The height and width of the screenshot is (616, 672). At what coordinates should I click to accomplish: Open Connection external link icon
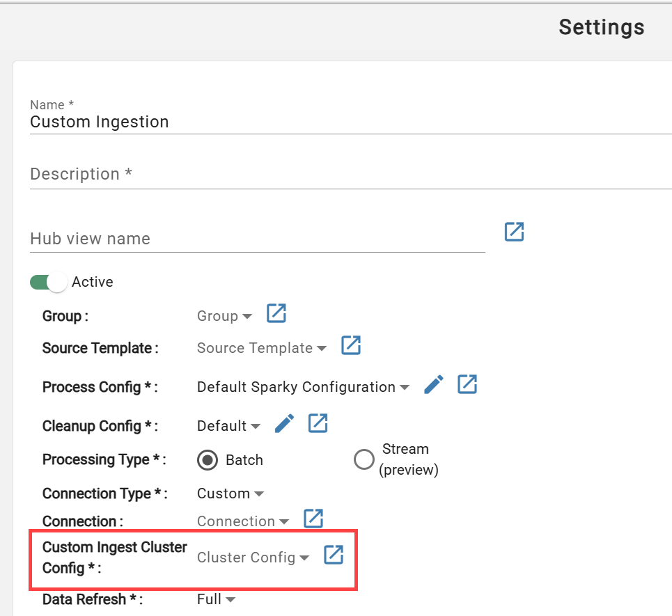pyautogui.click(x=313, y=519)
